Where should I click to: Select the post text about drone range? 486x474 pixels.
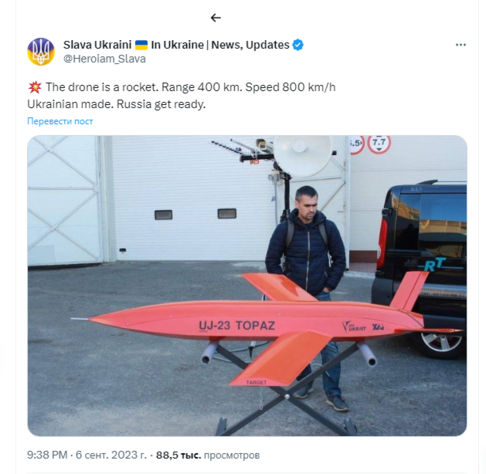tap(181, 96)
